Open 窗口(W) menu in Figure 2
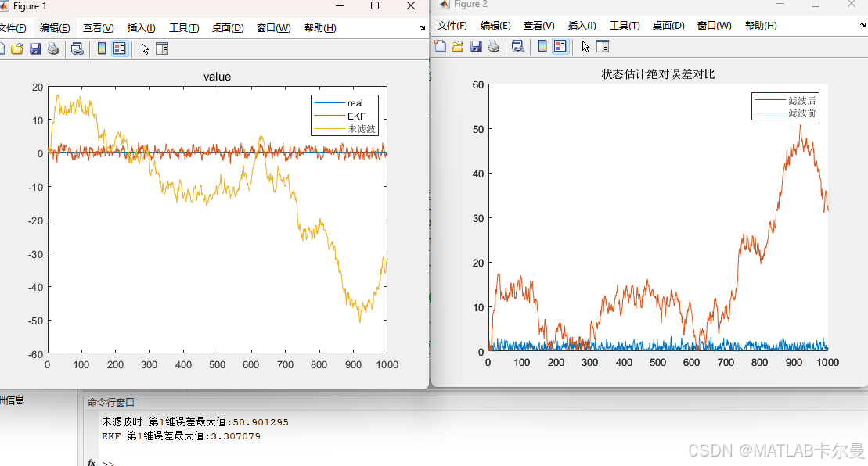 714,26
